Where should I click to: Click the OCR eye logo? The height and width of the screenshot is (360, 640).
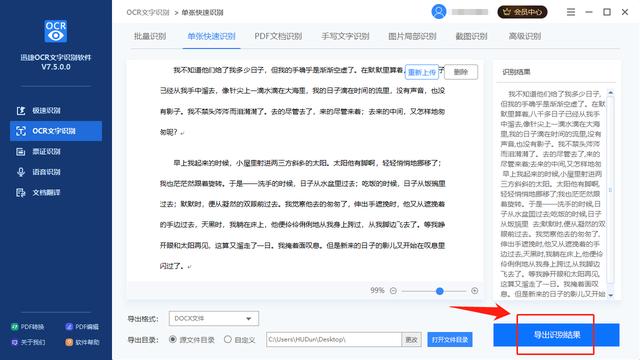[56, 31]
